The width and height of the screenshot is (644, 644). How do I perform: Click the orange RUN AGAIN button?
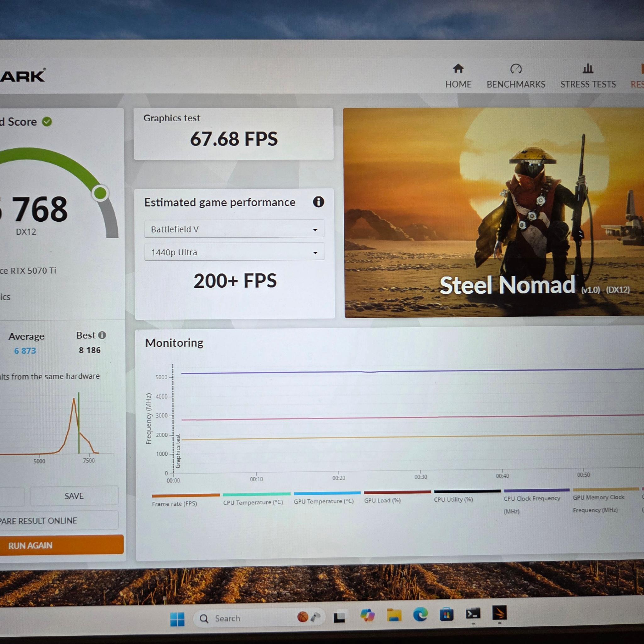62,546
